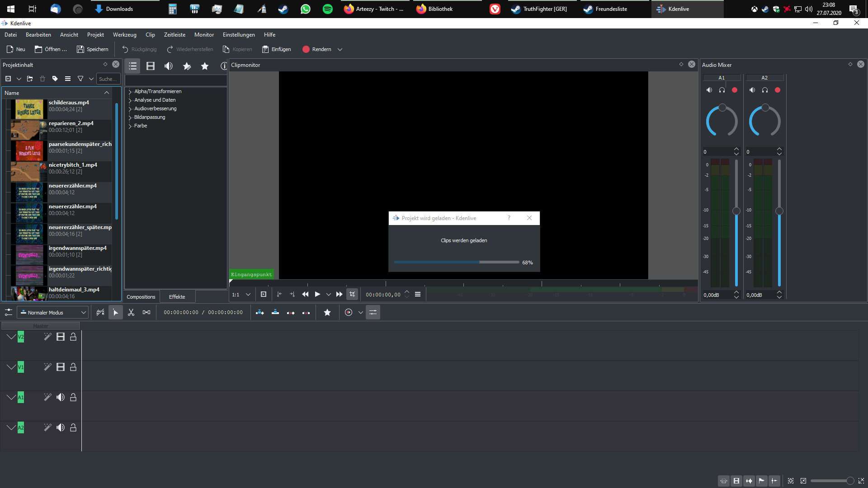Screen dimensions: 868x488
Task: Click the Speichern button
Action: [x=93, y=49]
